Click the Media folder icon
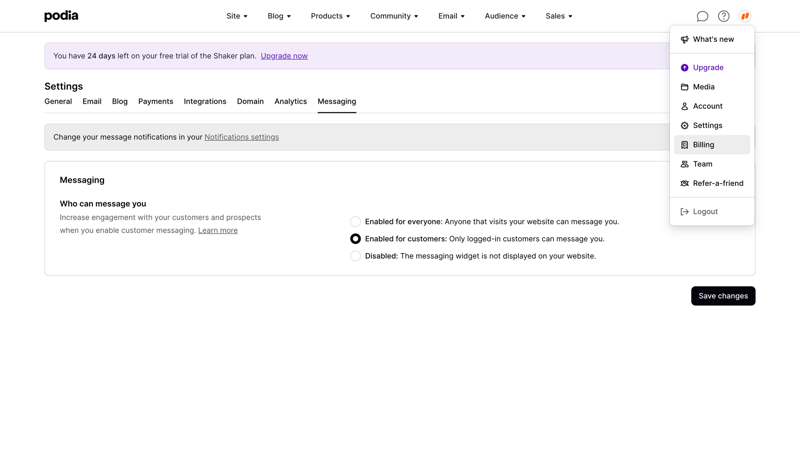 pos(685,87)
